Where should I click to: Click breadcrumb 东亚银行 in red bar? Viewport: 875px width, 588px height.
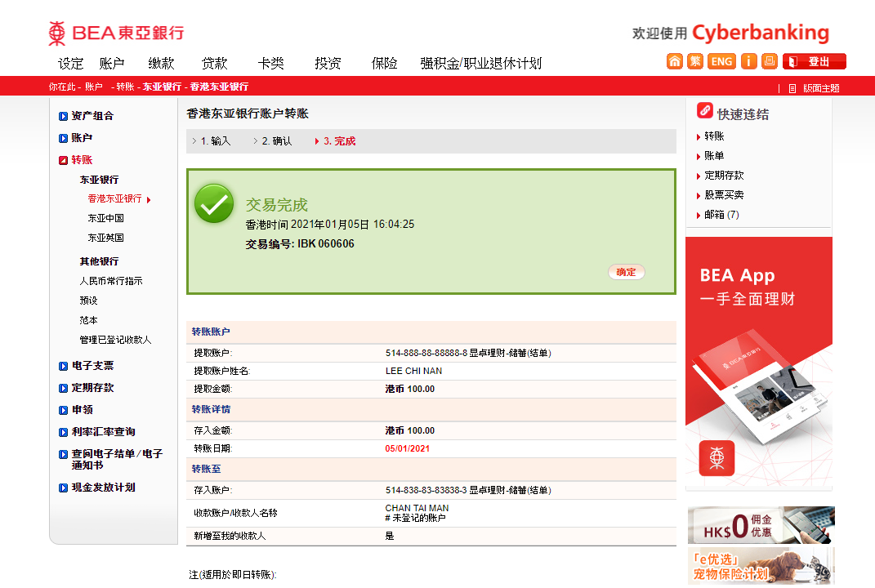tap(162, 87)
